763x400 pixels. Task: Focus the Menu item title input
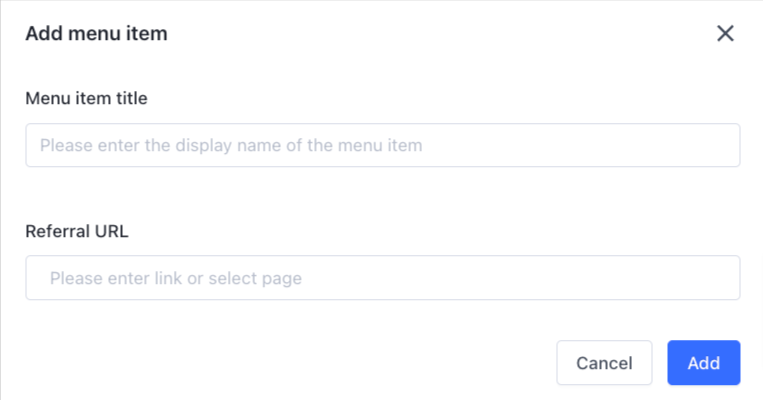point(382,145)
